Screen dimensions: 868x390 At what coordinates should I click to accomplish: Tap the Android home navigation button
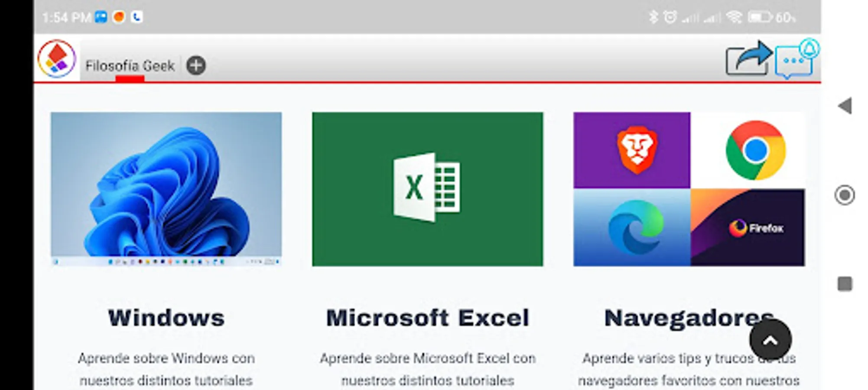coord(845,195)
